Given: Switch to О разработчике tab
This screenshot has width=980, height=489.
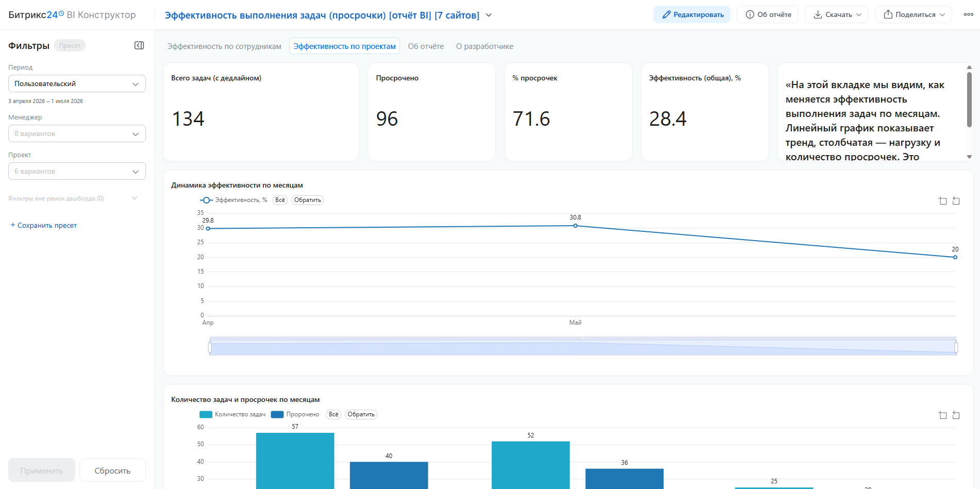Looking at the screenshot, I should pyautogui.click(x=485, y=46).
